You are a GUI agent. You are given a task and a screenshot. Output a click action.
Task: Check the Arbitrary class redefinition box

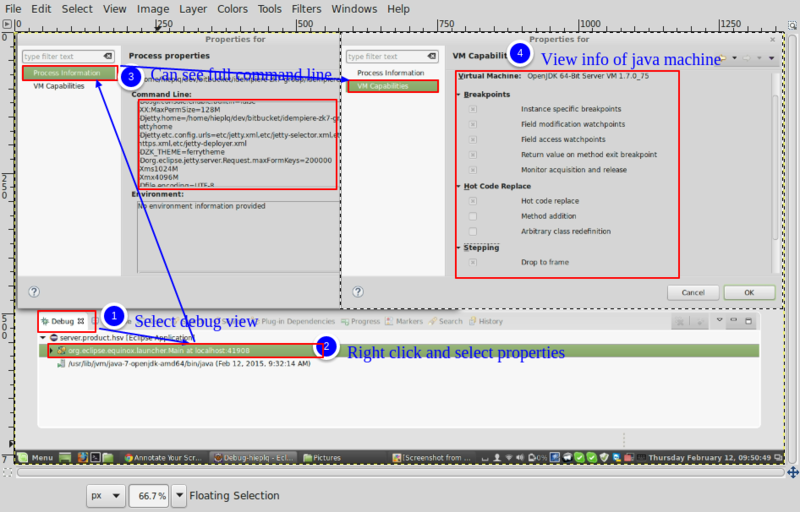473,231
